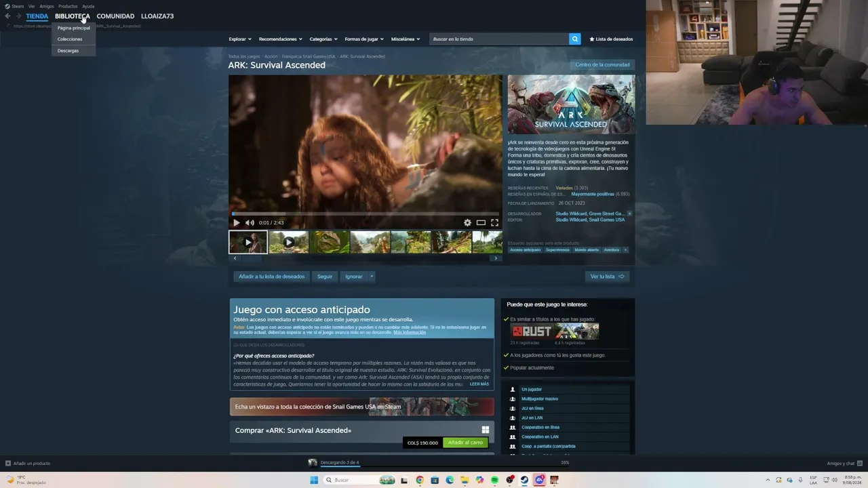Open the Ayuda menu
This screenshot has height=488, width=868.
tap(88, 6)
